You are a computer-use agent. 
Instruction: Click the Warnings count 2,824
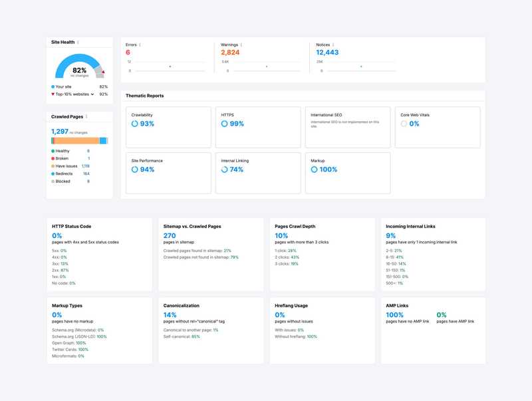(230, 53)
